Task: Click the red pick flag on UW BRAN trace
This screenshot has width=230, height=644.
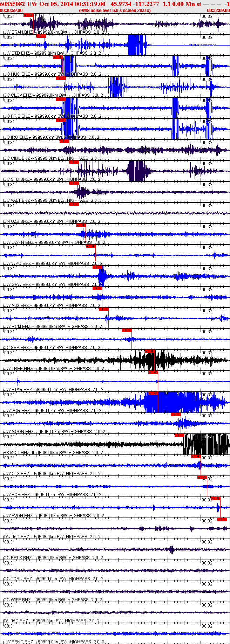Action: pos(28,15)
